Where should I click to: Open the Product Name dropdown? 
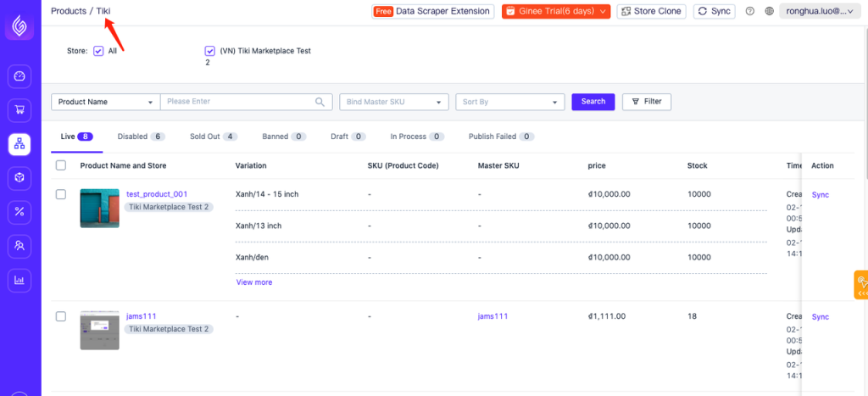pos(105,102)
